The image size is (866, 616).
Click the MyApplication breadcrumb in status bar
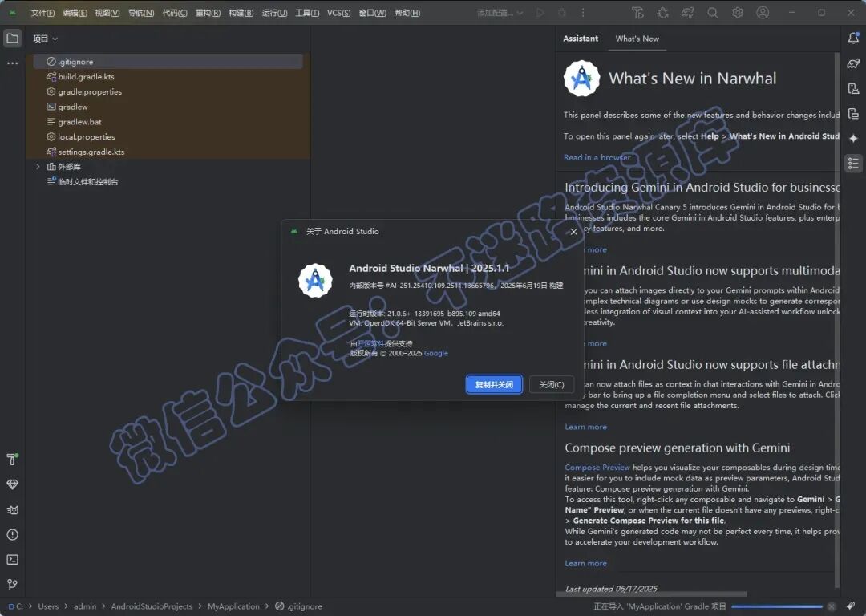point(233,606)
